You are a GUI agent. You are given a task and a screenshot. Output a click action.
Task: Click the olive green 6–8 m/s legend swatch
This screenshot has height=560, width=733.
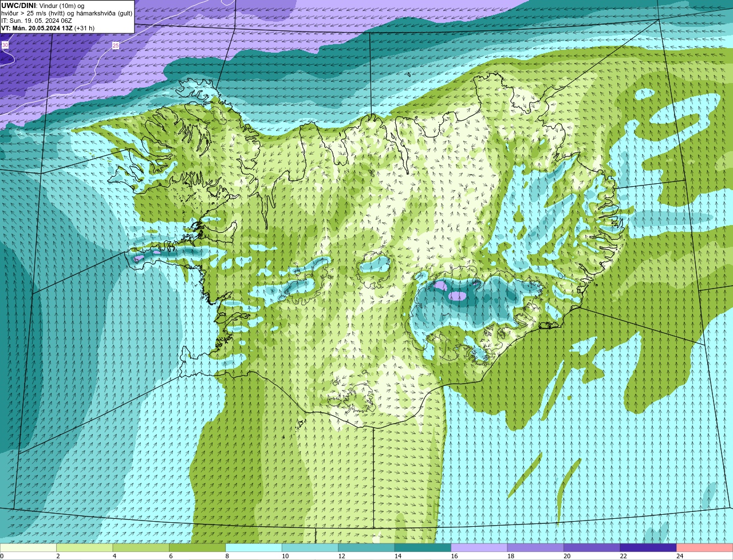coord(198,548)
